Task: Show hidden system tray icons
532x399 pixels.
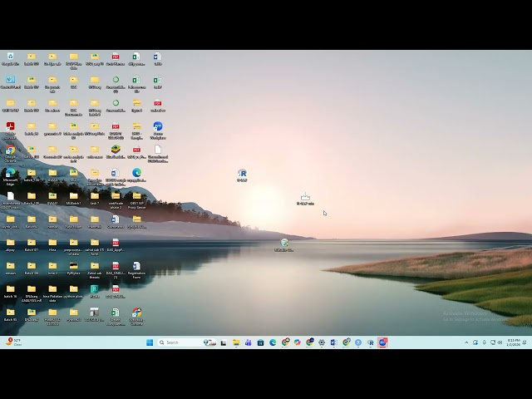Action: tap(467, 342)
